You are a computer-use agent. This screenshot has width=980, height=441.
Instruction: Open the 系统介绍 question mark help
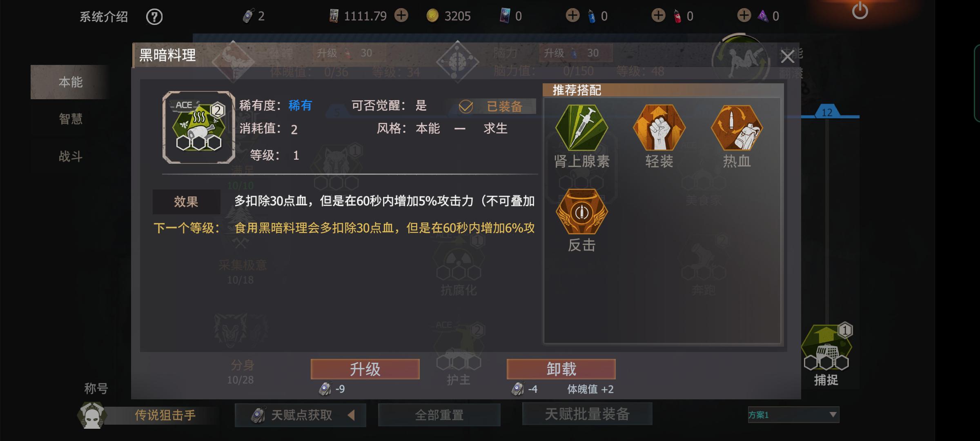pos(154,17)
